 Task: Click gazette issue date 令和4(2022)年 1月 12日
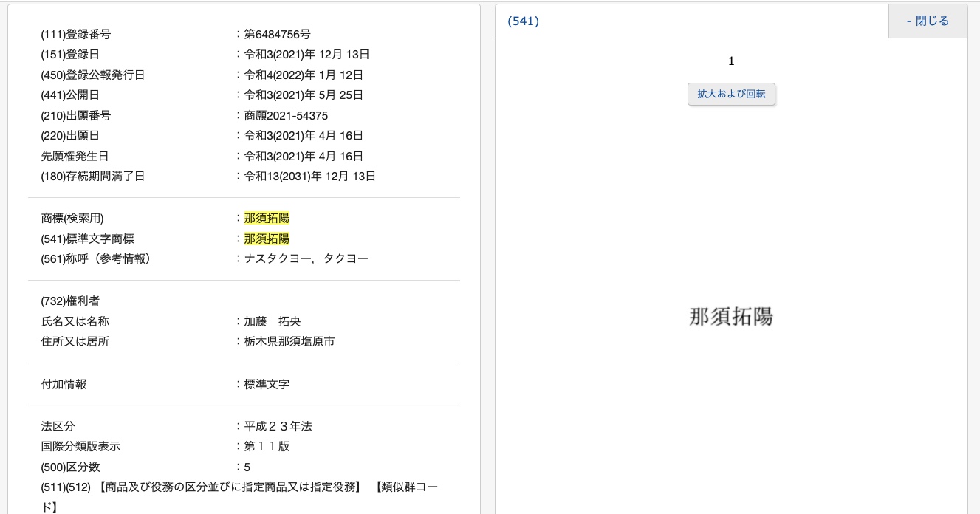coord(304,75)
